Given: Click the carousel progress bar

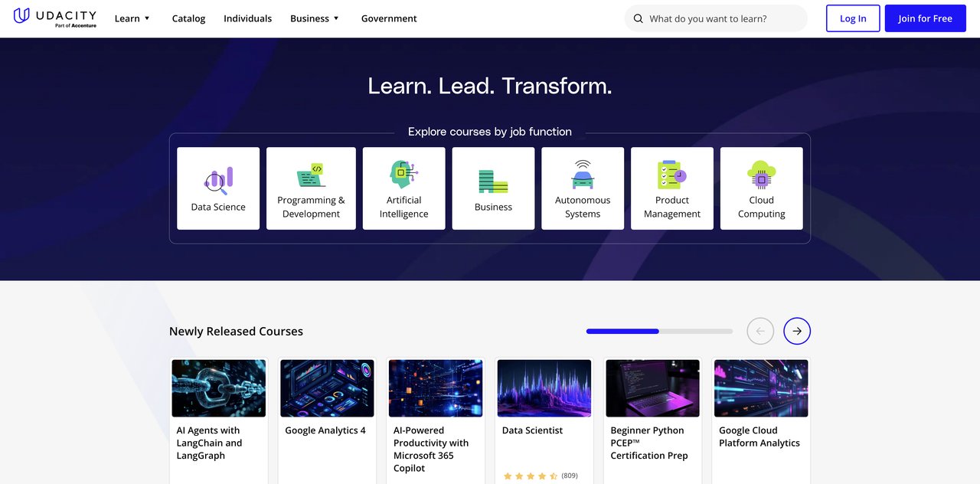Looking at the screenshot, I should pos(659,331).
